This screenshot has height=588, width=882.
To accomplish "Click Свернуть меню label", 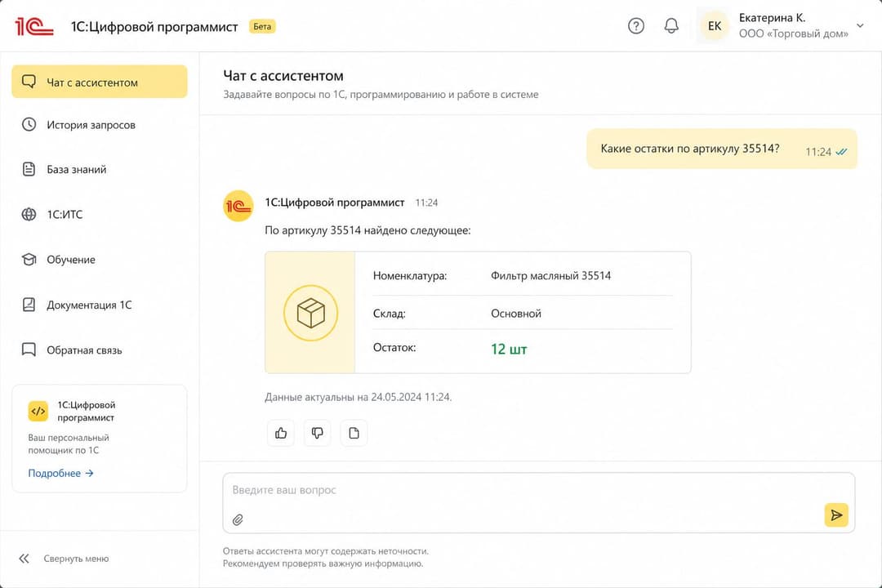I will click(77, 559).
